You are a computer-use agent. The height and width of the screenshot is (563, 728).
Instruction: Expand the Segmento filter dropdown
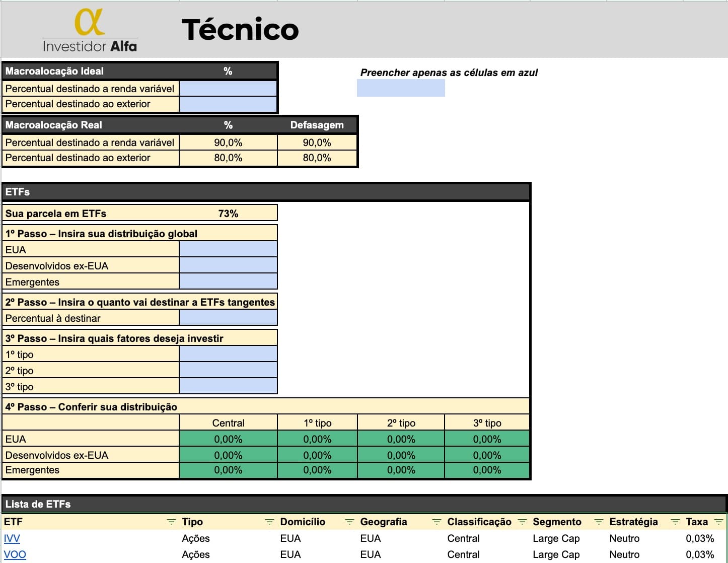(599, 522)
